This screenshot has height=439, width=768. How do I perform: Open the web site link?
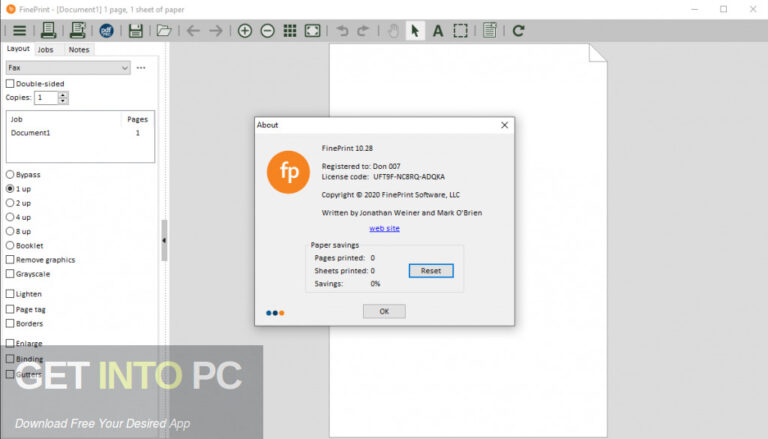point(384,228)
